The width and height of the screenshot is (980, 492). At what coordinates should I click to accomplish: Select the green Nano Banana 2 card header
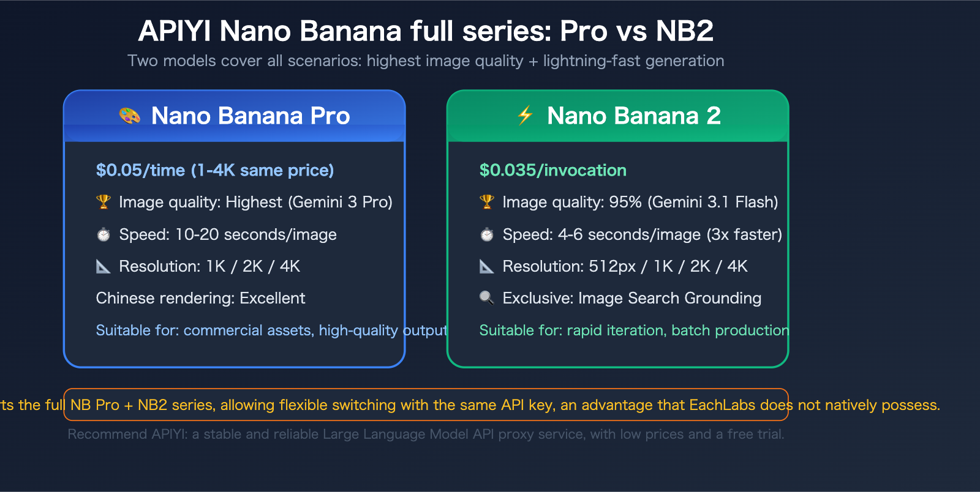[618, 116]
